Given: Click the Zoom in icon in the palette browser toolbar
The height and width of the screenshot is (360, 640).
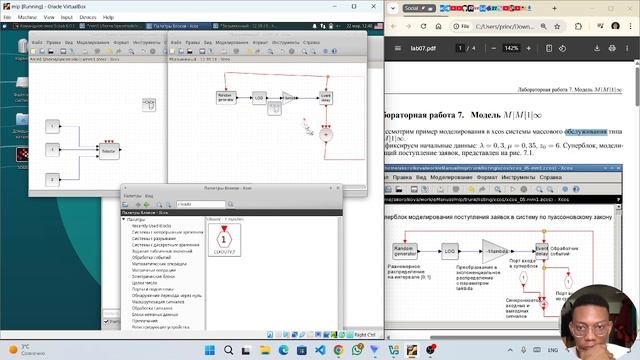Looking at the screenshot, I should click(159, 204).
